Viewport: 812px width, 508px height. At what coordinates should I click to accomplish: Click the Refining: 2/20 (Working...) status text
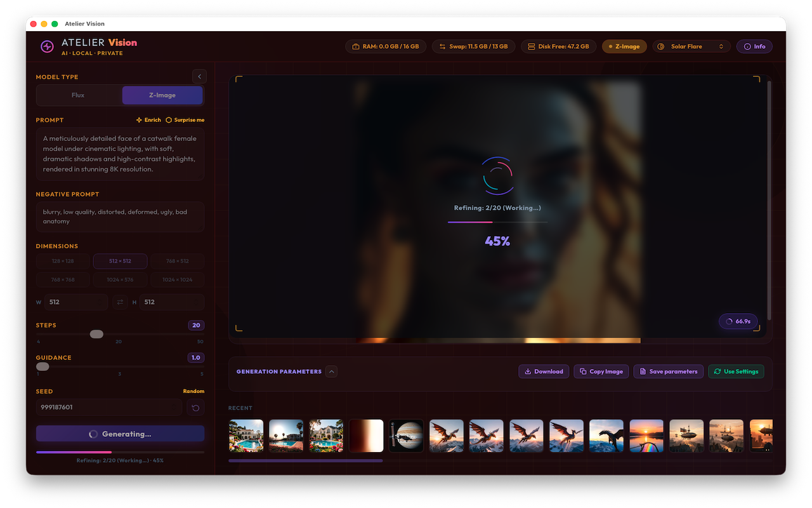497,208
